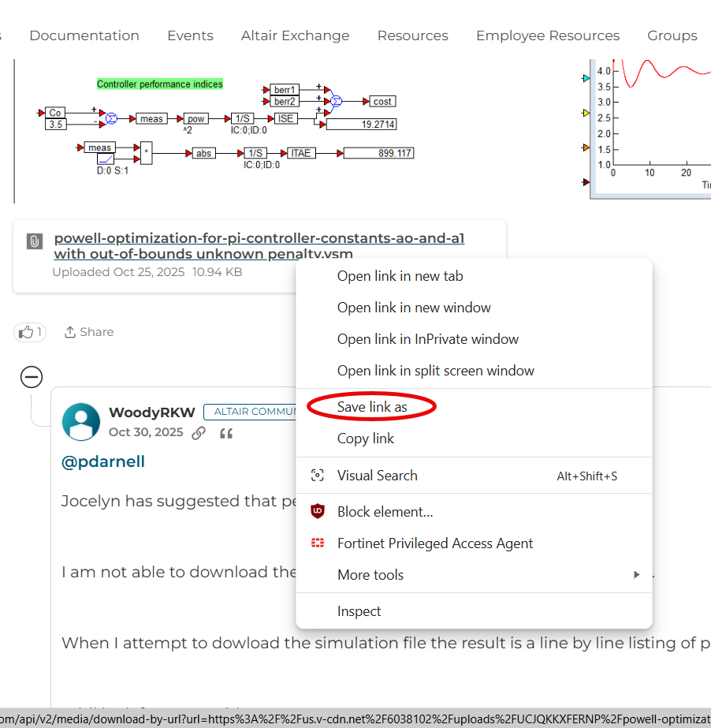
Task: Expand the More tools submenu
Action: pyautogui.click(x=474, y=575)
